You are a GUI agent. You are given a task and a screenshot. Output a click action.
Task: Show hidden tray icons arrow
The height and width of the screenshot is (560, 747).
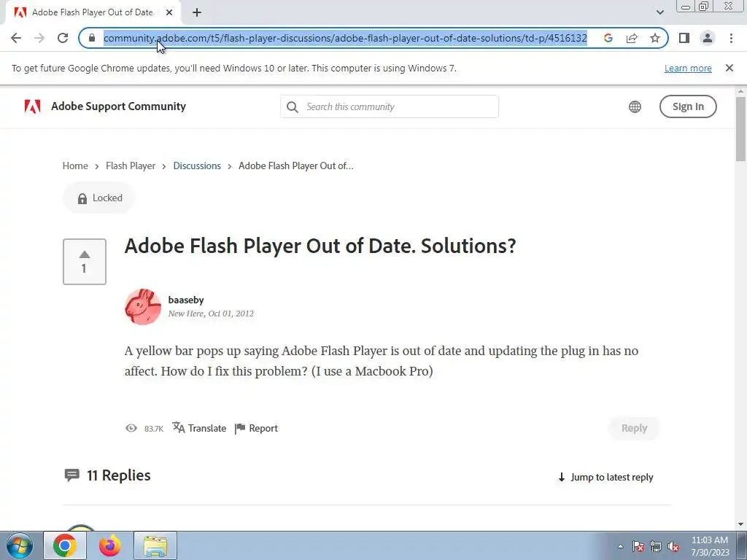coord(620,546)
